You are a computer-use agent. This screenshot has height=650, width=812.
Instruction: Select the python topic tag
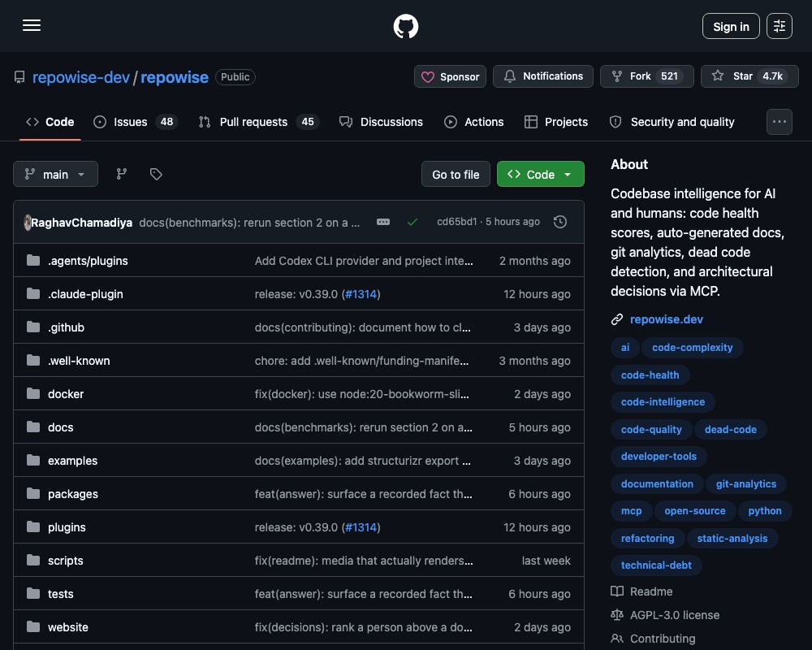click(764, 510)
